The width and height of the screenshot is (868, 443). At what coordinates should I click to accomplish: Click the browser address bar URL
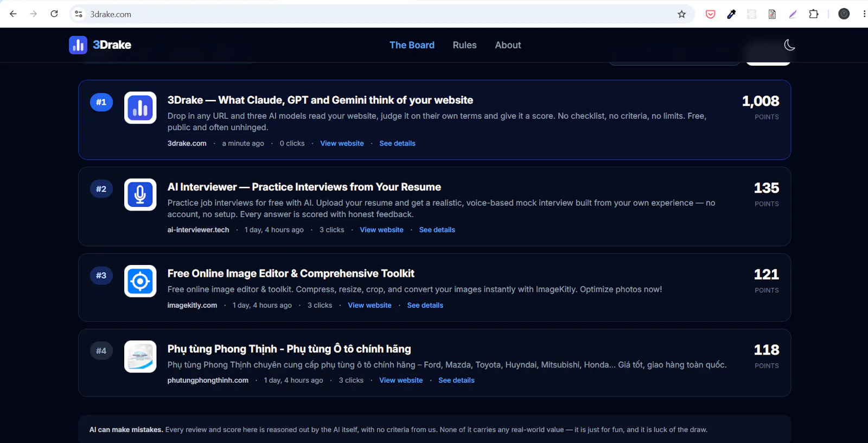(111, 14)
